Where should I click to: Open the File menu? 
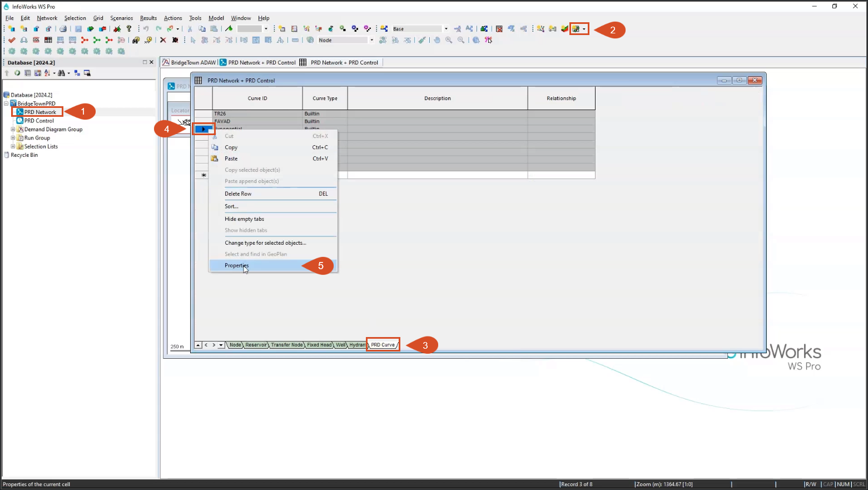click(9, 18)
